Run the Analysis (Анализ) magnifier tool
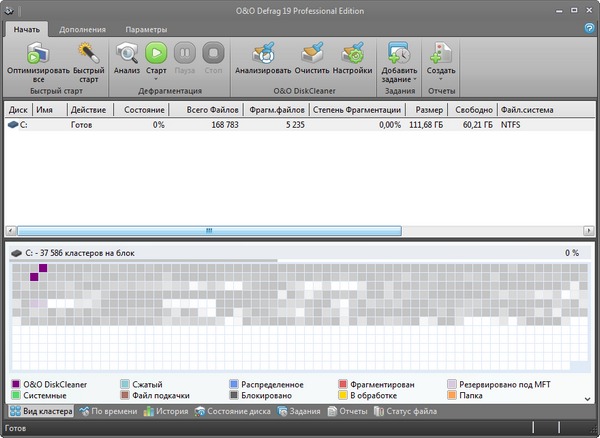 coord(127,52)
